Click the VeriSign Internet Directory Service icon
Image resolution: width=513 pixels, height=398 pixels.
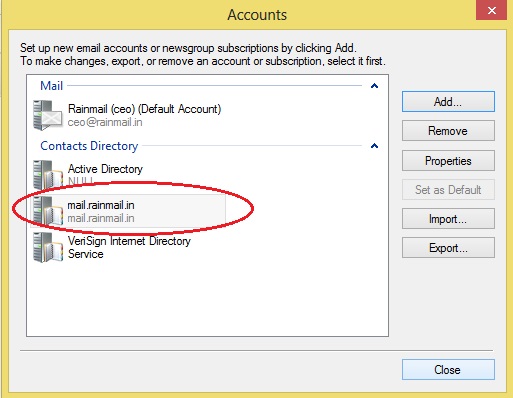tap(48, 247)
